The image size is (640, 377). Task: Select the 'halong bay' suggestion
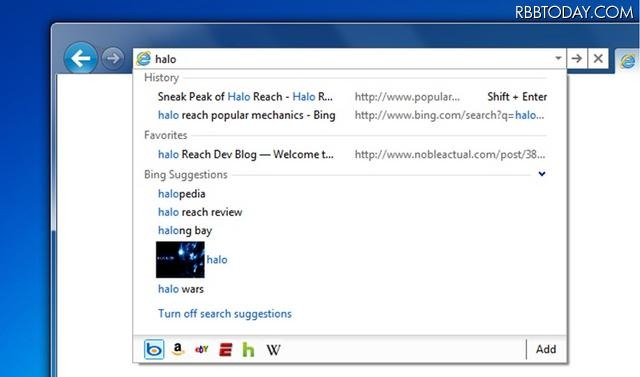(x=185, y=231)
